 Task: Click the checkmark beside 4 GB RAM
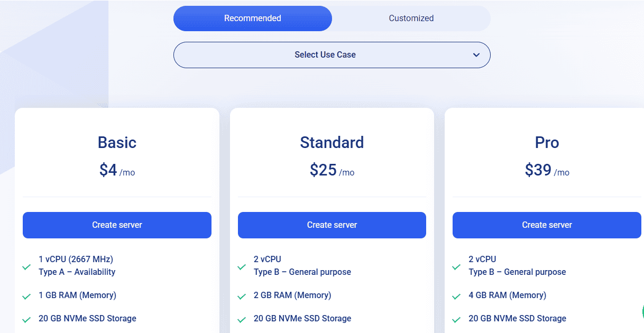(x=456, y=297)
